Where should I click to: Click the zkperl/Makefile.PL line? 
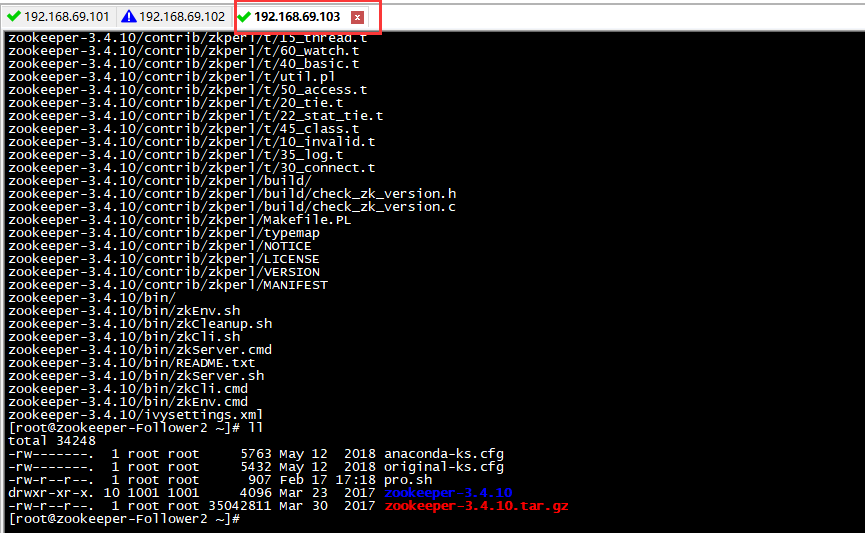point(180,220)
